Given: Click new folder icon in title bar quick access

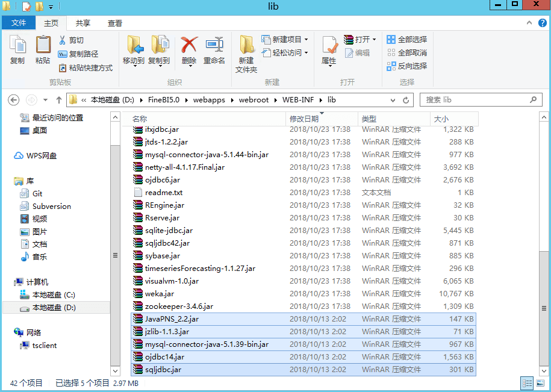Looking at the screenshot, I should [39, 6].
